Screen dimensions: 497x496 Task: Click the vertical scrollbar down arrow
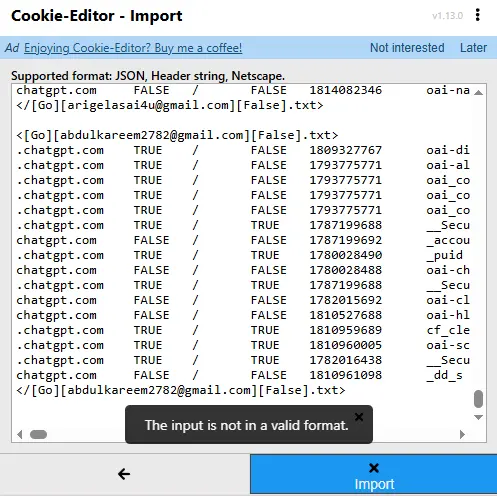(478, 417)
